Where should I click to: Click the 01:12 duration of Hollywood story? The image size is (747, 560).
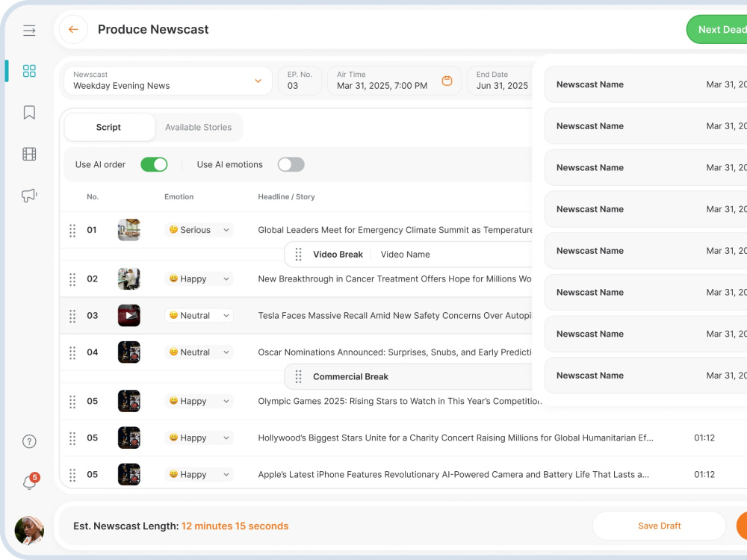[x=704, y=438]
